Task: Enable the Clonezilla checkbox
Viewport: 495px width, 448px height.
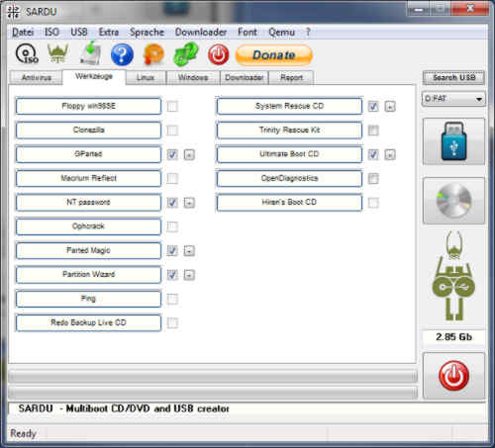Action: (x=172, y=131)
